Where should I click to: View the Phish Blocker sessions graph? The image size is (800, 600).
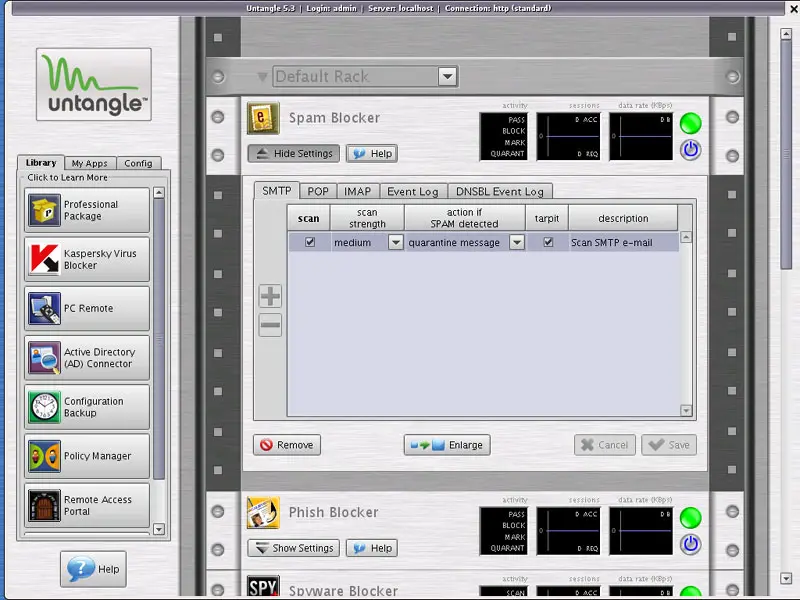coord(568,531)
